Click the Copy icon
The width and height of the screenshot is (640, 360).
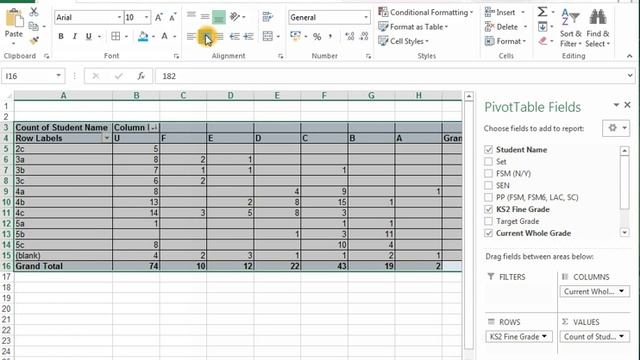tap(34, 27)
